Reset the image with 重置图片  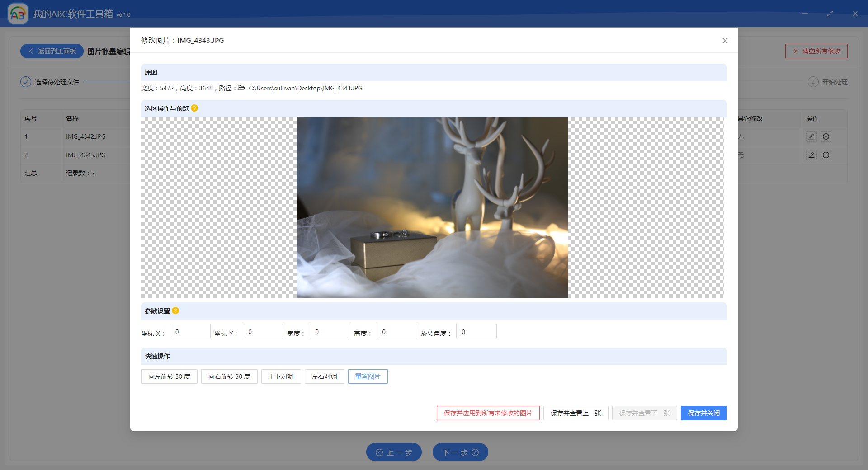click(x=368, y=376)
